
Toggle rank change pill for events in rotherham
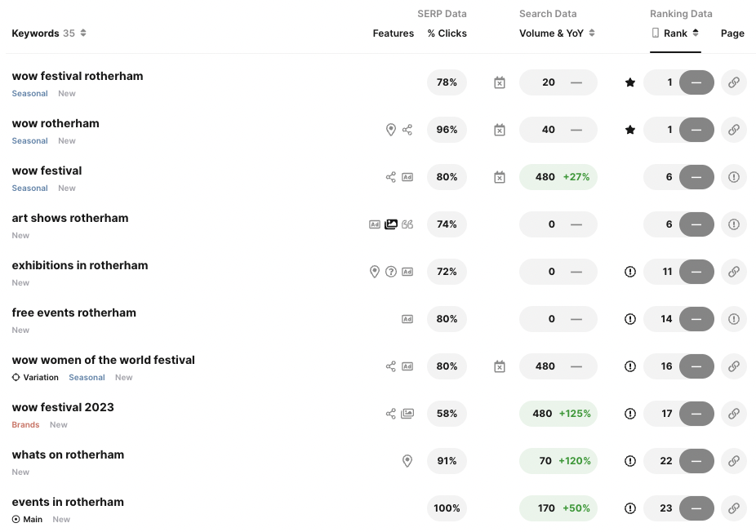click(x=696, y=508)
